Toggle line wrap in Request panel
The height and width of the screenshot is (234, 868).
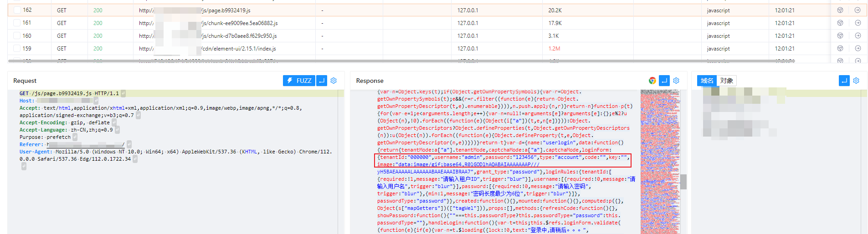coord(322,81)
